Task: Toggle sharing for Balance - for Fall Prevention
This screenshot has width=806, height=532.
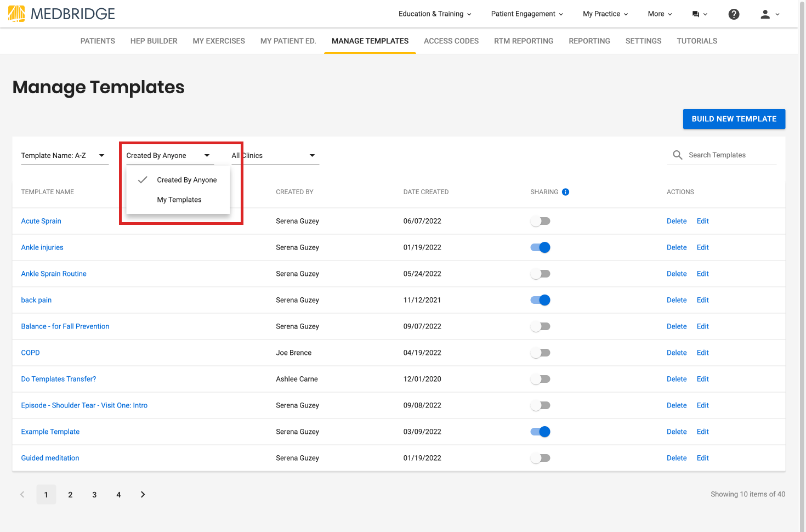Action: click(540, 326)
